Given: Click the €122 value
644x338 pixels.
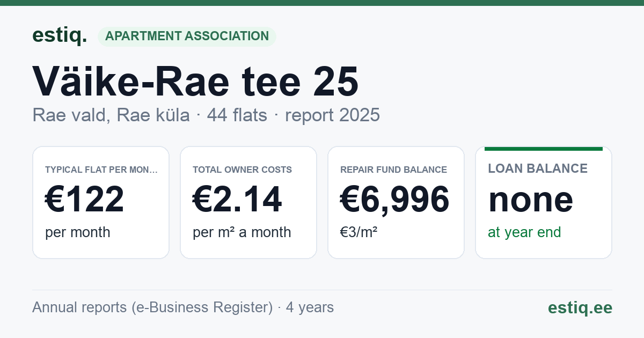Looking at the screenshot, I should coord(85,199).
